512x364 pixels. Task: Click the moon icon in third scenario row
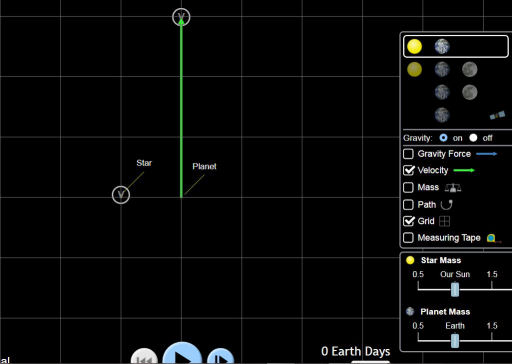pyautogui.click(x=469, y=92)
